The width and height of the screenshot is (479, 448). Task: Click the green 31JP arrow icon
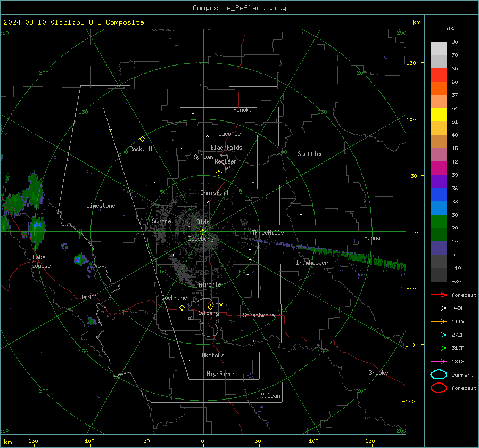pyautogui.click(x=439, y=348)
